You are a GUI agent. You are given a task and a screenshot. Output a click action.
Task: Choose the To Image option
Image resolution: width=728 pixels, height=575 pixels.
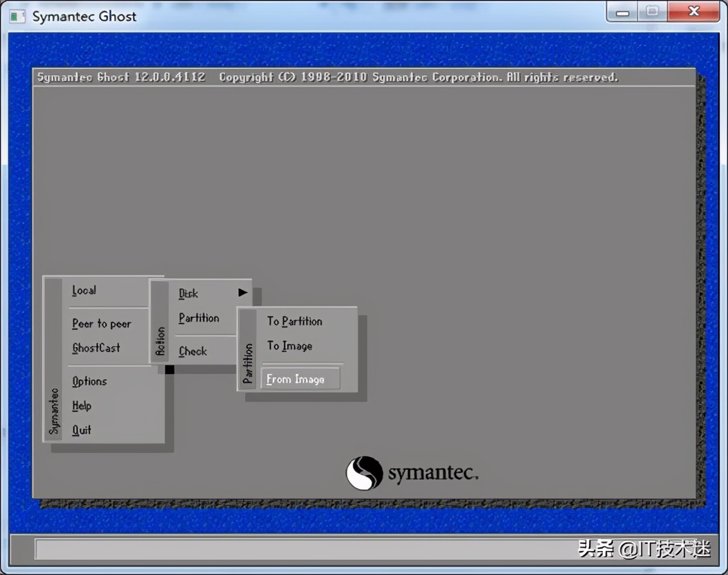point(289,346)
